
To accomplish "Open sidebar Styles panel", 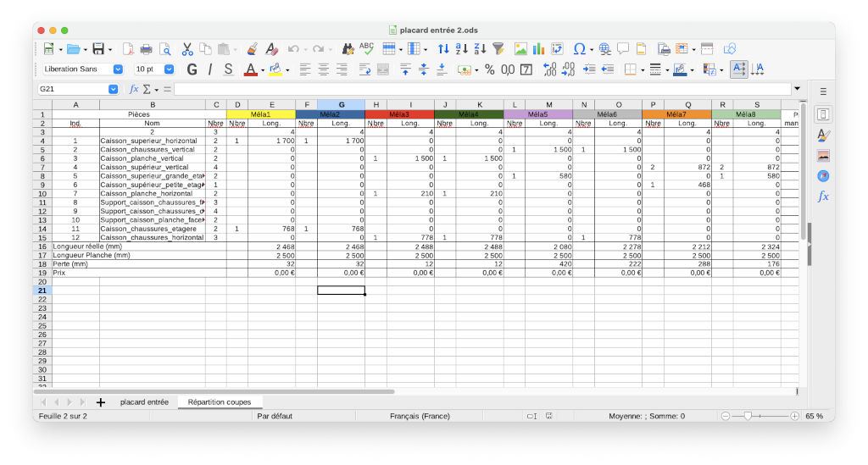I will (823, 135).
